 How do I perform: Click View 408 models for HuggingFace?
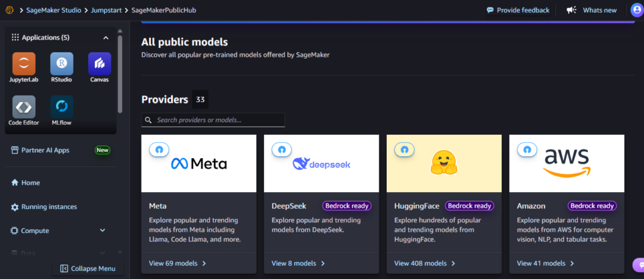425,263
